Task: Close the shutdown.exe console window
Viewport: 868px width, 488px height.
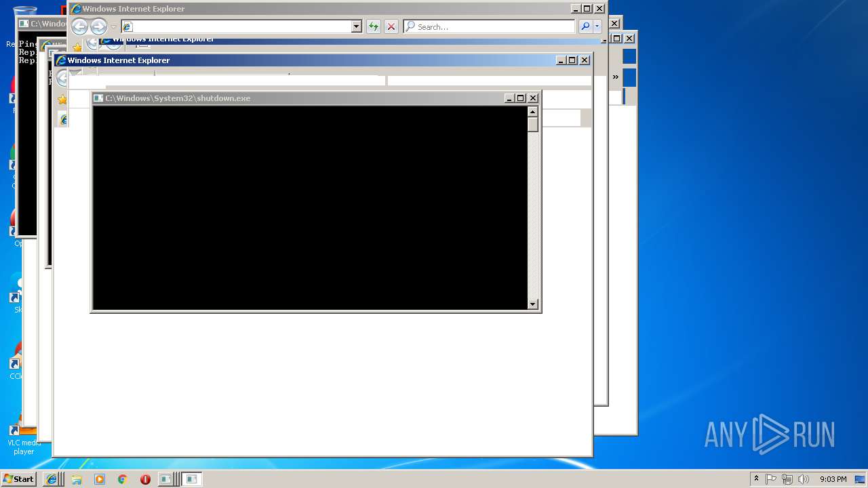Action: pyautogui.click(x=533, y=98)
